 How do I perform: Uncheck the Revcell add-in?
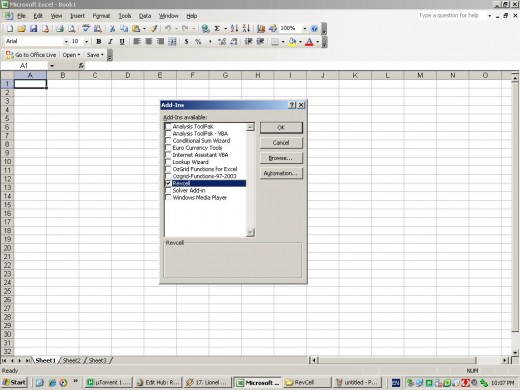click(x=168, y=183)
